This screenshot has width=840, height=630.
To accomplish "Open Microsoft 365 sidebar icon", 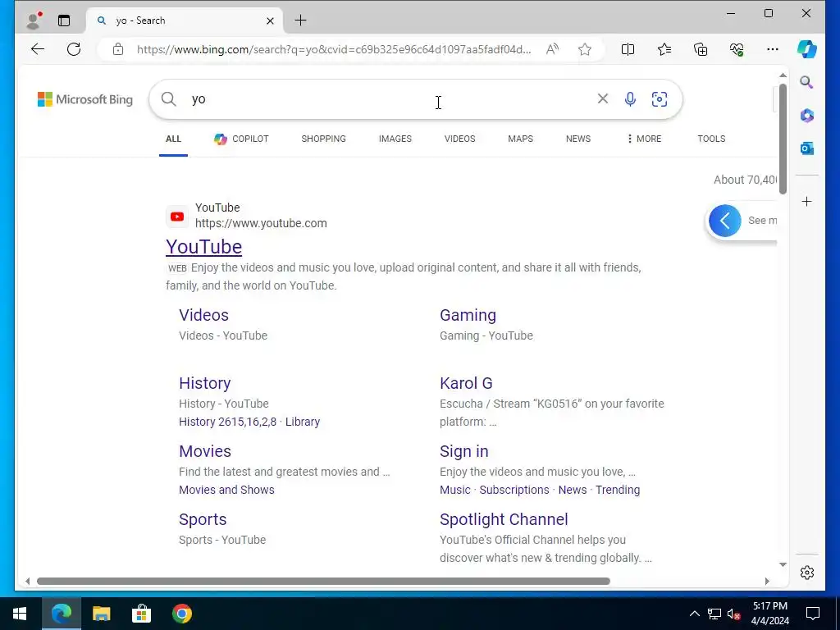I will pyautogui.click(x=807, y=115).
